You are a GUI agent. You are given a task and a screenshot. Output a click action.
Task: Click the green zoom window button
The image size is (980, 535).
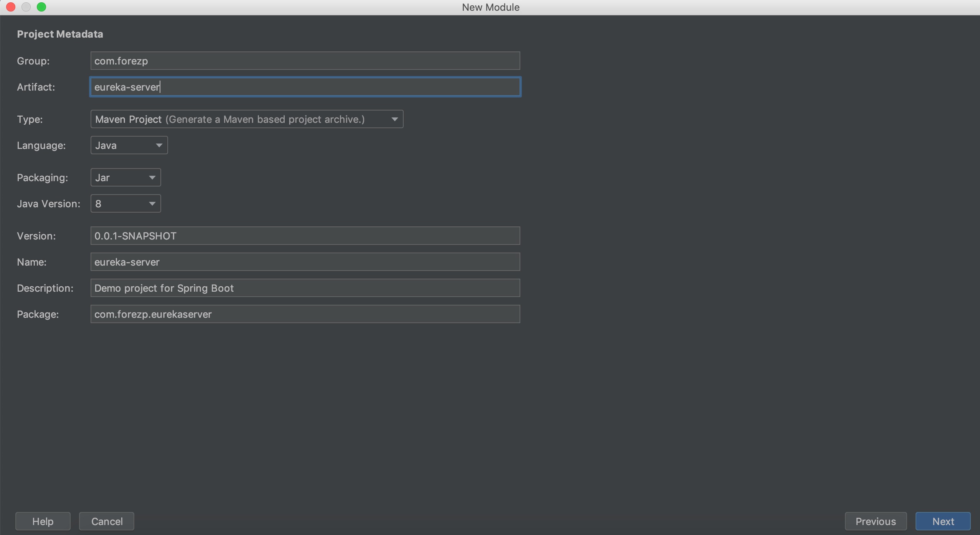click(x=41, y=7)
